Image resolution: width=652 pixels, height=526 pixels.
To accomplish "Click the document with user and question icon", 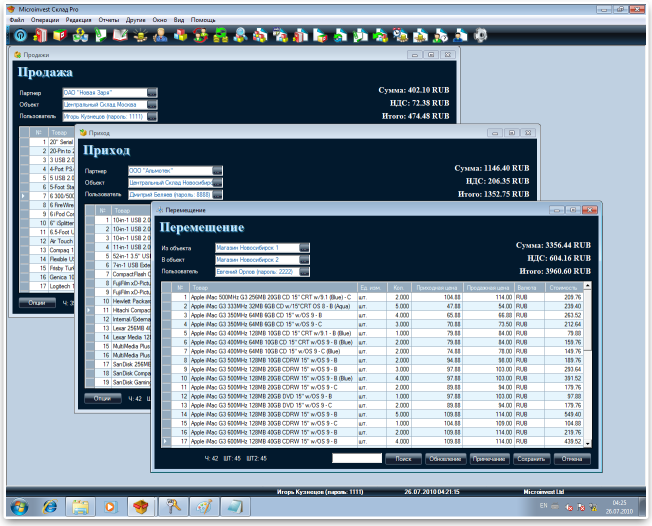I will click(440, 35).
